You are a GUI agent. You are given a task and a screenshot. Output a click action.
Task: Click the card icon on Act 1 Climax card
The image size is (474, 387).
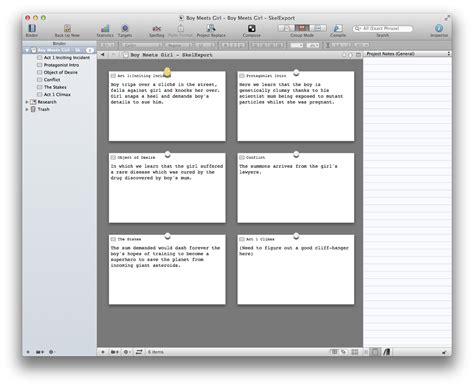point(242,239)
